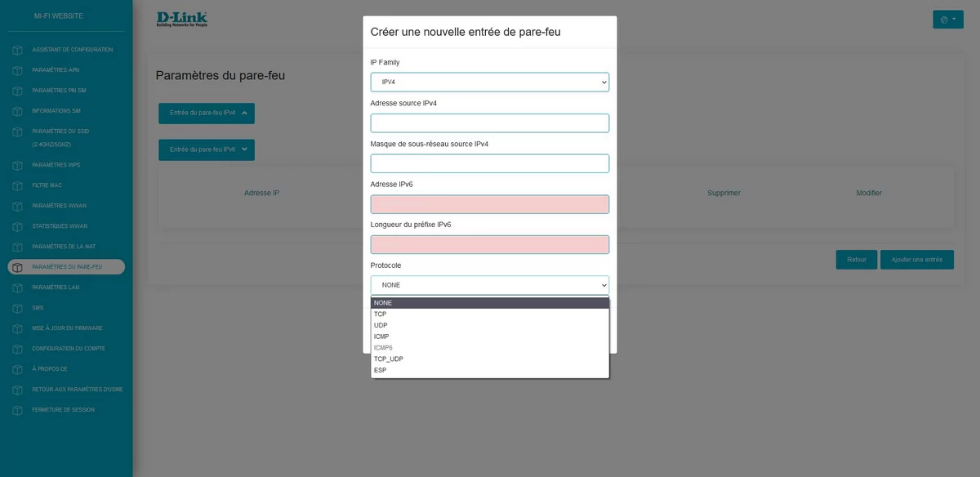Open the globe language button at top right

pyautogui.click(x=948, y=19)
